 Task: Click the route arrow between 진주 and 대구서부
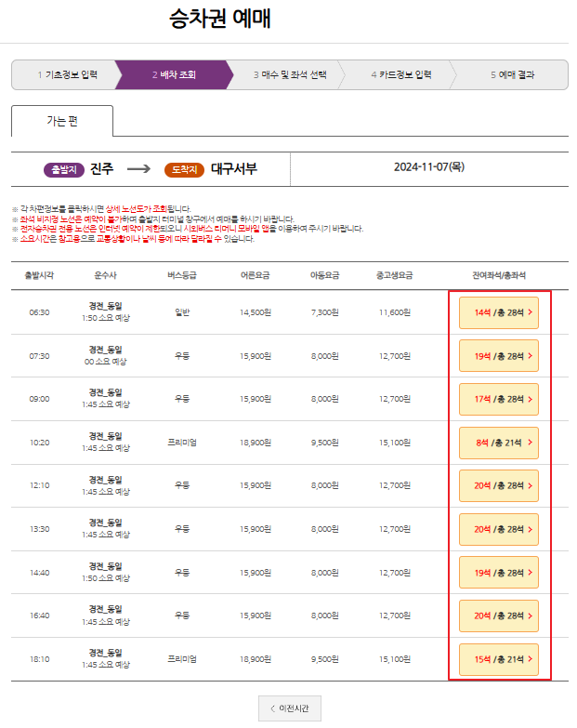click(138, 168)
